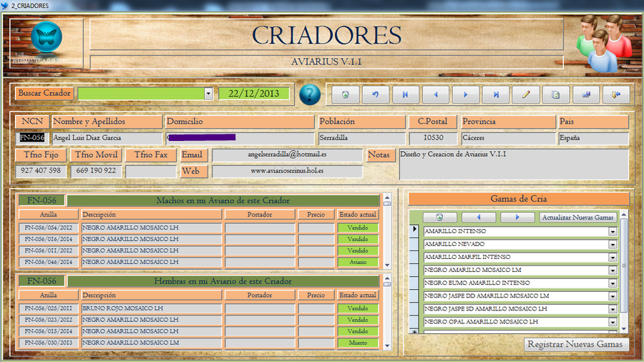Screen dimensions: 644x362
Task: Click the Notas text field
Action: 513,165
